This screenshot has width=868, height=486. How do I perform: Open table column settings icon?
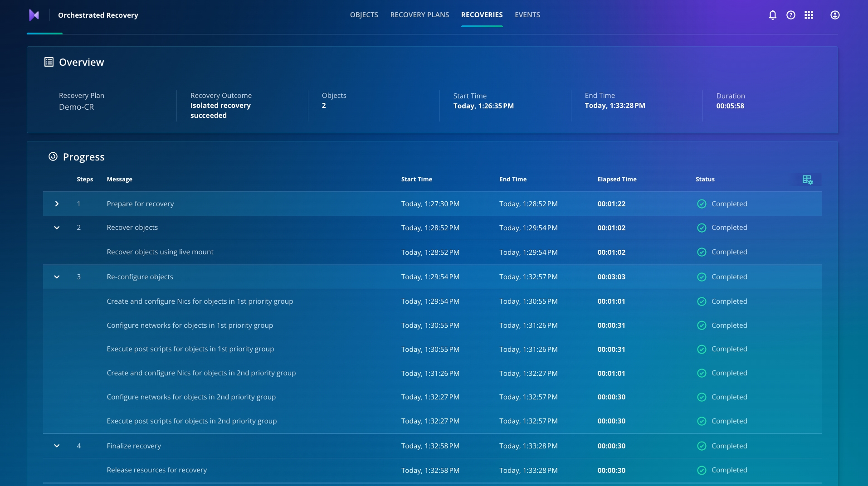[x=807, y=180]
